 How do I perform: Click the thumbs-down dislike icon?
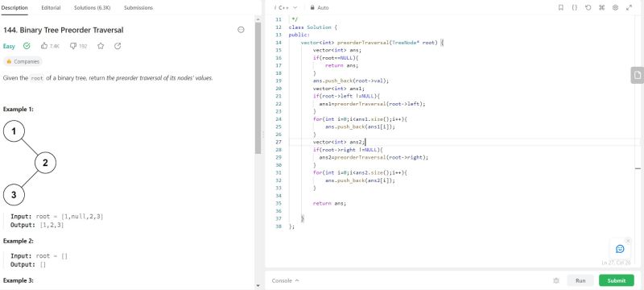(x=73, y=46)
